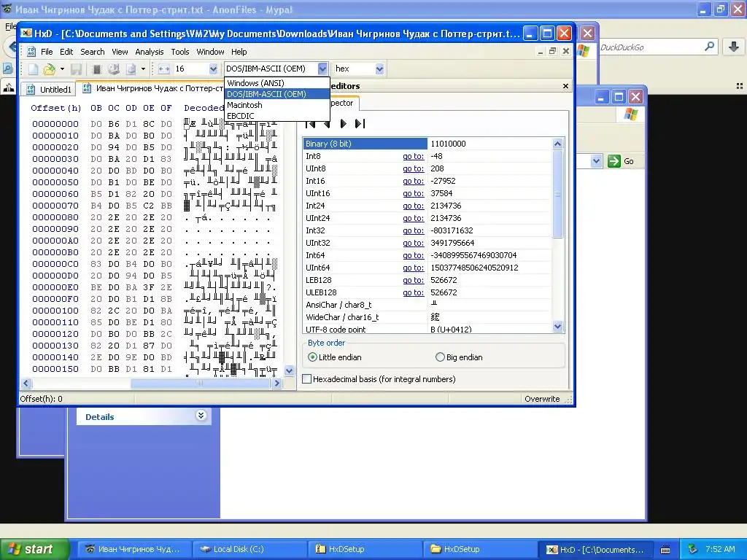Click the grayed save disk icon

point(76,69)
